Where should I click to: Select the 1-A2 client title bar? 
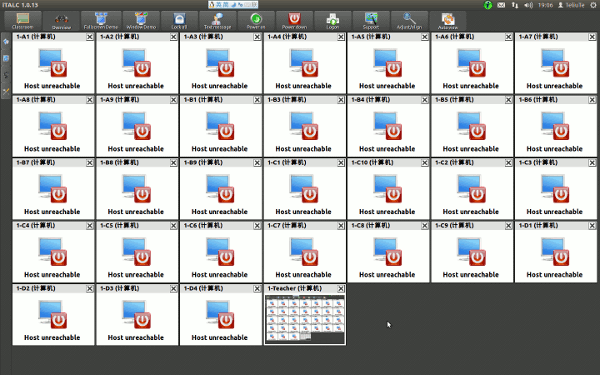point(137,37)
